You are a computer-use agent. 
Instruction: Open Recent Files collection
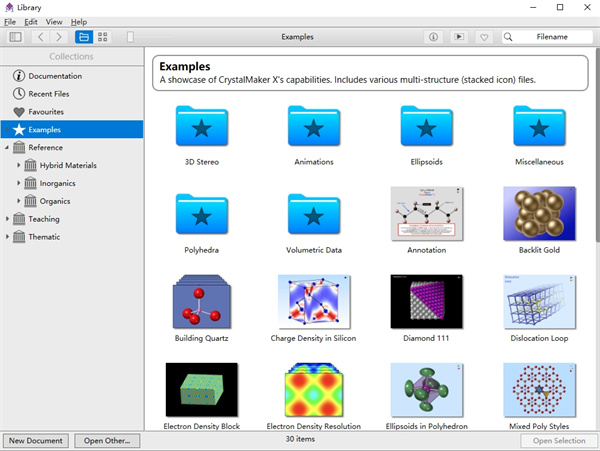pyautogui.click(x=48, y=94)
